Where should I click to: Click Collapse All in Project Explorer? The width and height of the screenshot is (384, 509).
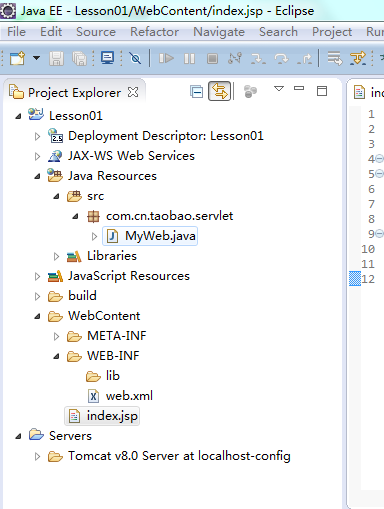(x=197, y=92)
